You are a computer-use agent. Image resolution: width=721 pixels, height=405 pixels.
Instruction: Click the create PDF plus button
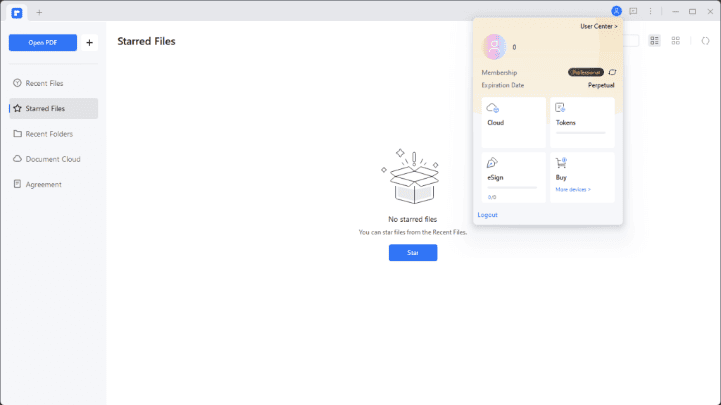point(89,43)
